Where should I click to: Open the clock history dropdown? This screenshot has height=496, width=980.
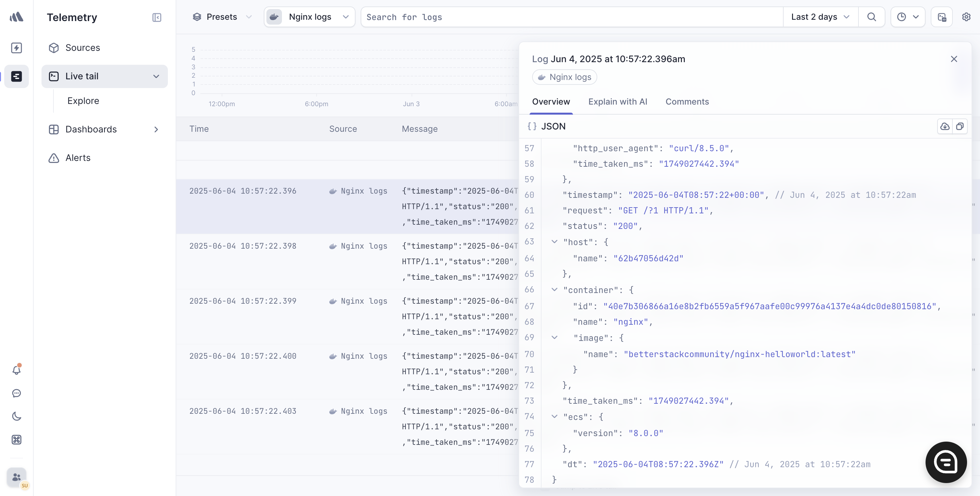pyautogui.click(x=908, y=17)
